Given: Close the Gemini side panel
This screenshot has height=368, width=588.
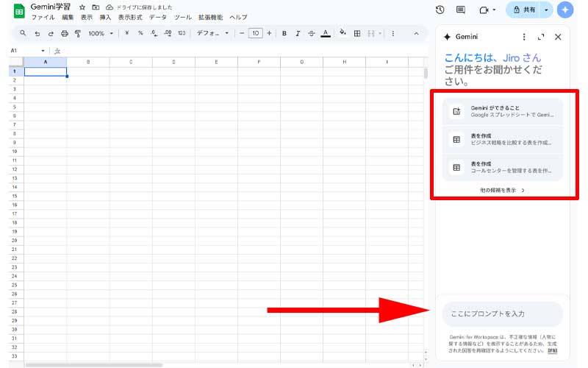Looking at the screenshot, I should (558, 37).
